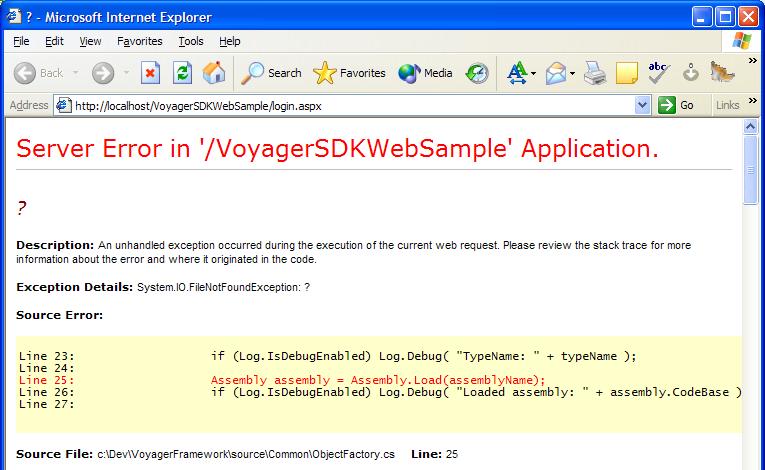
Task: Open the Tools menu
Action: pyautogui.click(x=190, y=41)
